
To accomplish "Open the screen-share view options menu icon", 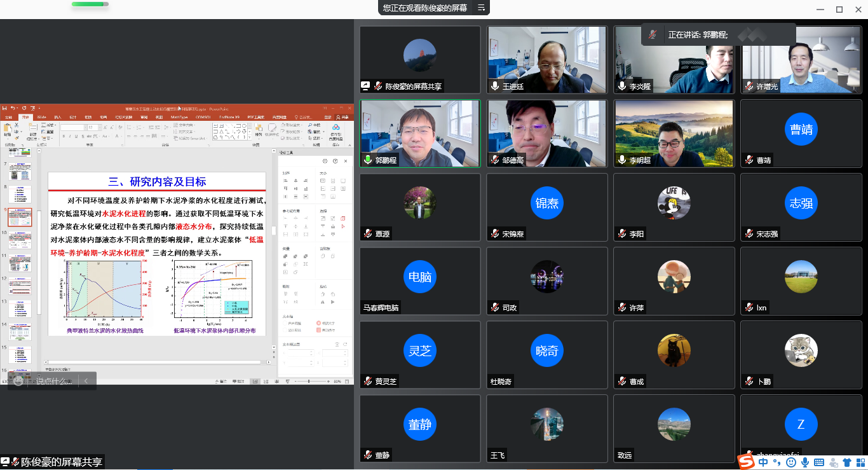I will tap(482, 8).
